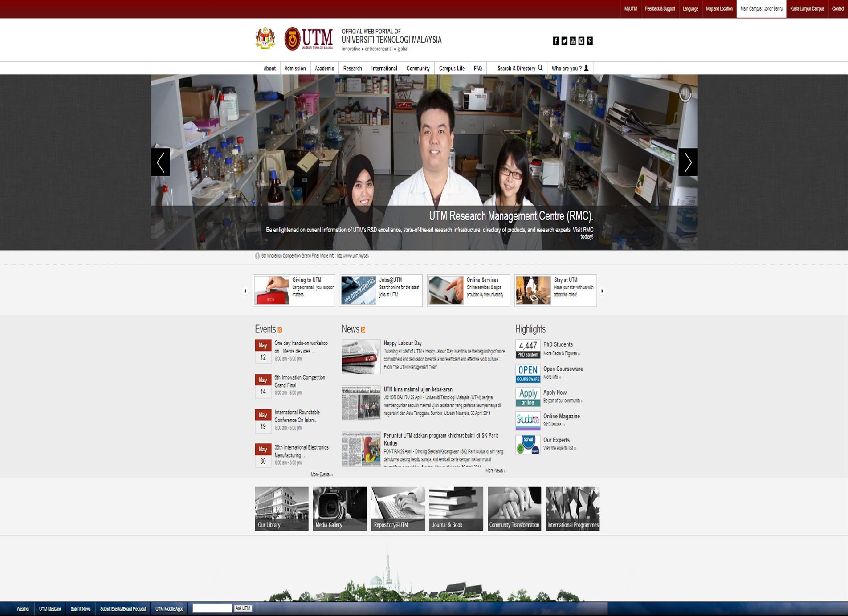Open the Research menu
Image resolution: width=848 pixels, height=616 pixels.
(352, 69)
